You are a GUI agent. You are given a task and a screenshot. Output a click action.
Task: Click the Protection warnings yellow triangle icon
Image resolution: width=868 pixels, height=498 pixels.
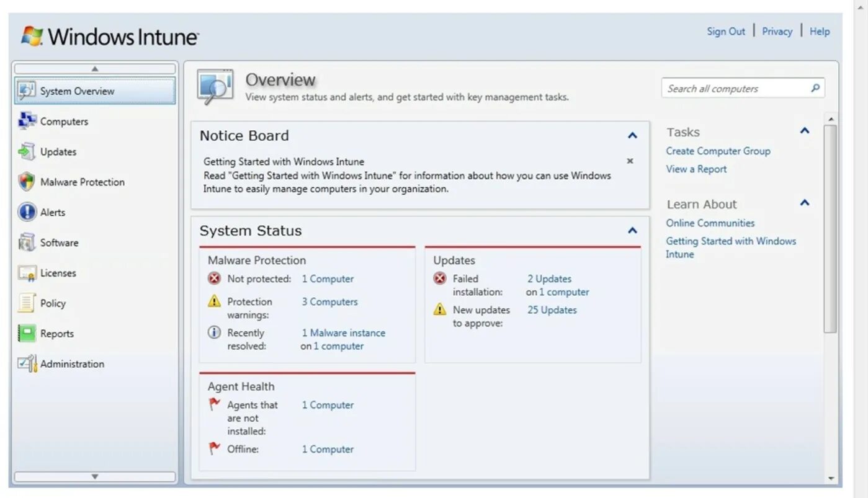[214, 301]
